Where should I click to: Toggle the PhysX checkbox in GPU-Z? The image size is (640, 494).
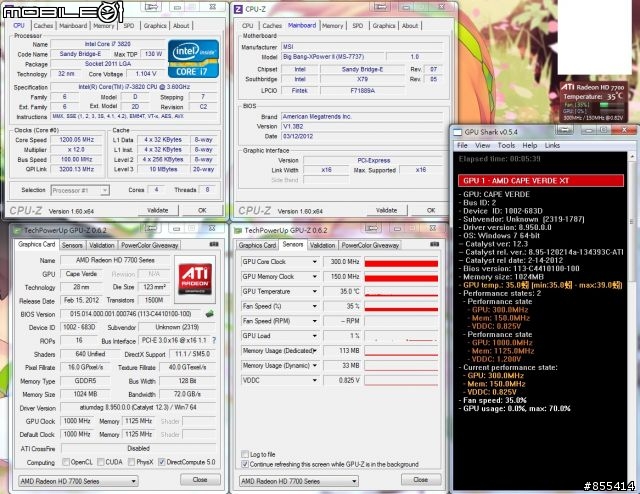131,462
